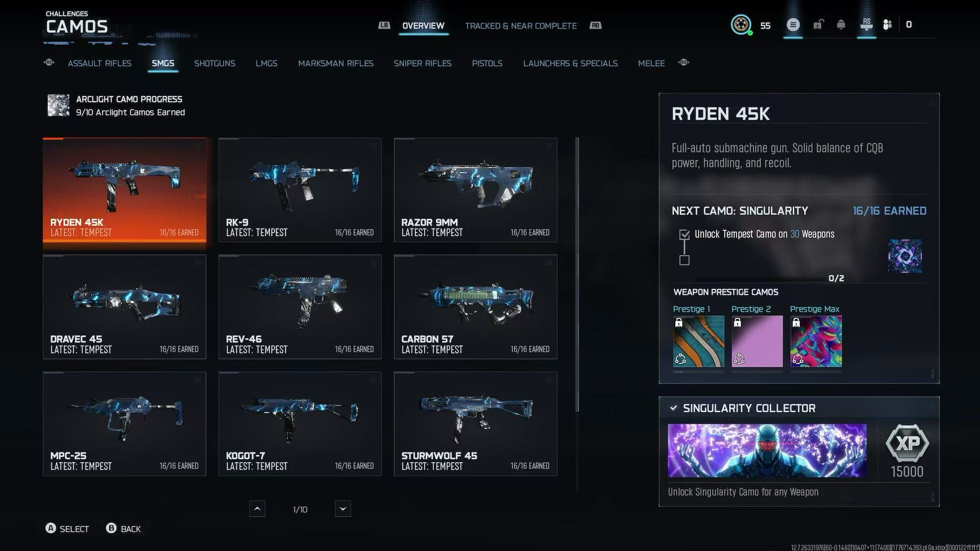The height and width of the screenshot is (551, 980).
Task: Select the Dravec 45 weapon card
Action: tap(125, 307)
